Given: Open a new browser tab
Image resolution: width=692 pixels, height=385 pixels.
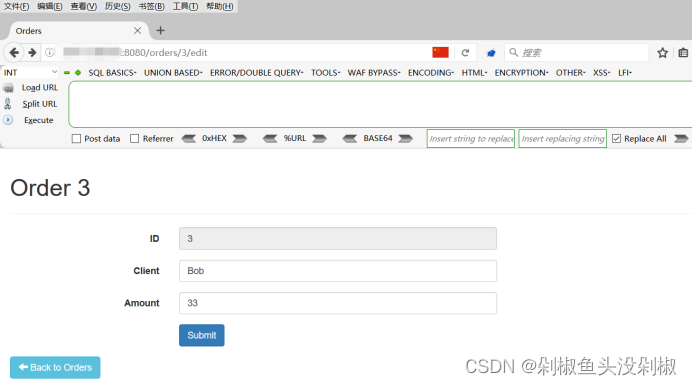Looking at the screenshot, I should 161,30.
